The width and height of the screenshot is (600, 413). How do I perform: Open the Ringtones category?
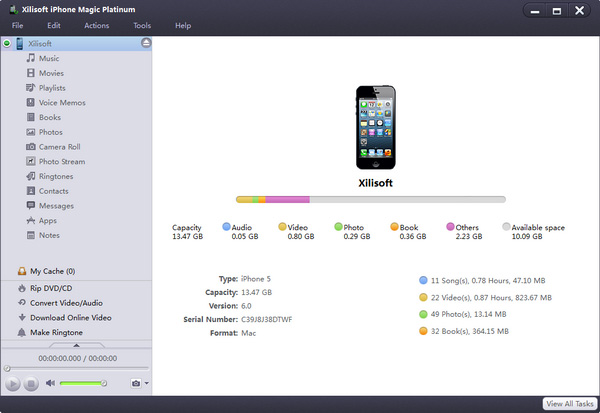[x=54, y=176]
